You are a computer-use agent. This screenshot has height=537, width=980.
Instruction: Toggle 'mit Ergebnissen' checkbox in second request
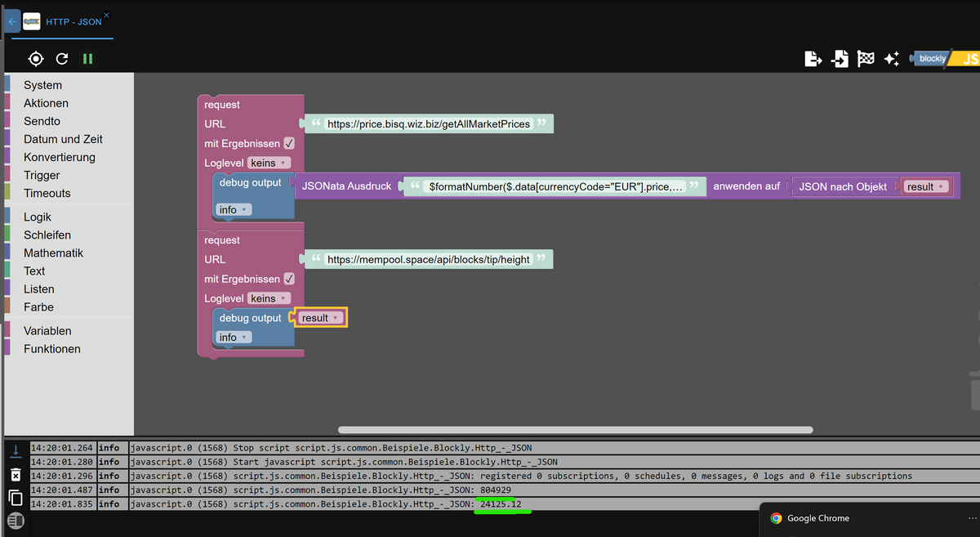click(x=289, y=279)
